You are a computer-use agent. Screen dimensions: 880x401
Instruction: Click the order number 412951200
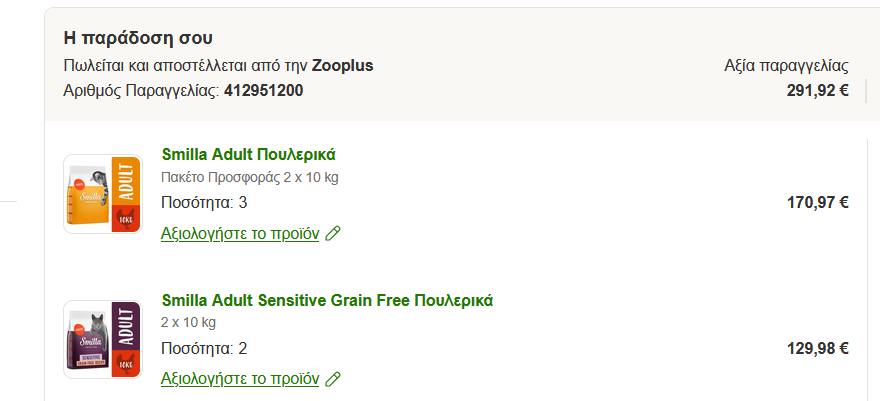pos(264,91)
